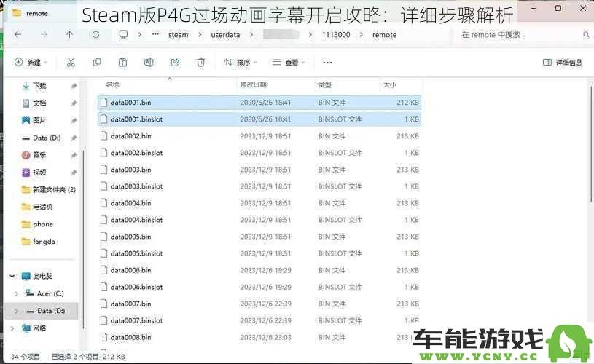Image resolution: width=594 pixels, height=364 pixels.
Task: Expand the chevron after userdata in path
Action: 251,35
